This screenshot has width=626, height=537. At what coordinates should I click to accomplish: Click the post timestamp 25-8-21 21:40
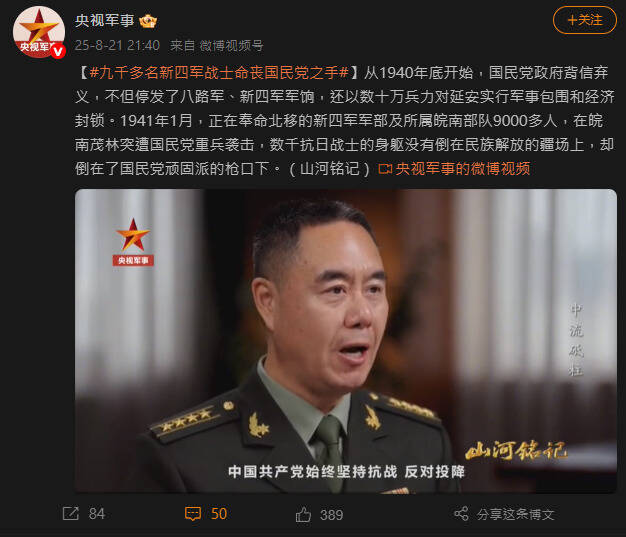click(x=117, y=46)
